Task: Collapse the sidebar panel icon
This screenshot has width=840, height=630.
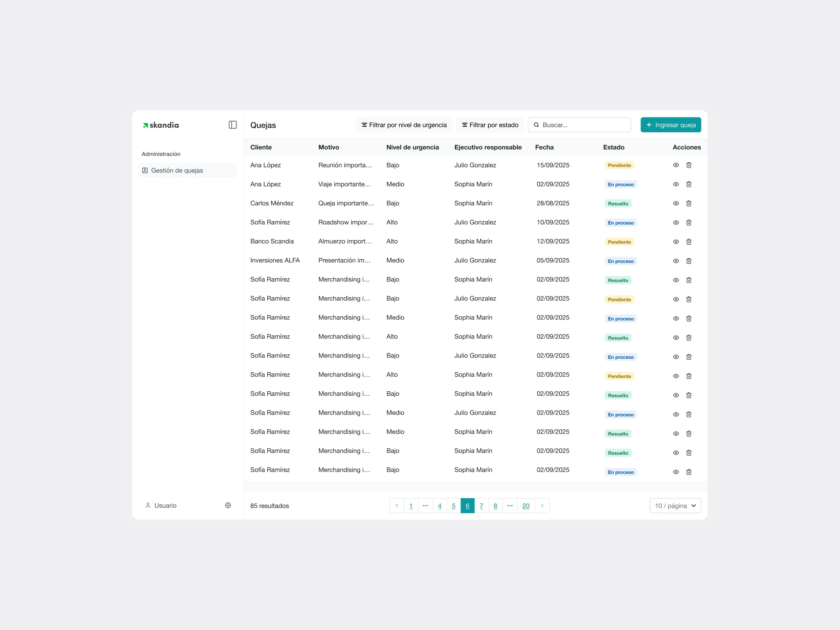Action: click(x=232, y=125)
